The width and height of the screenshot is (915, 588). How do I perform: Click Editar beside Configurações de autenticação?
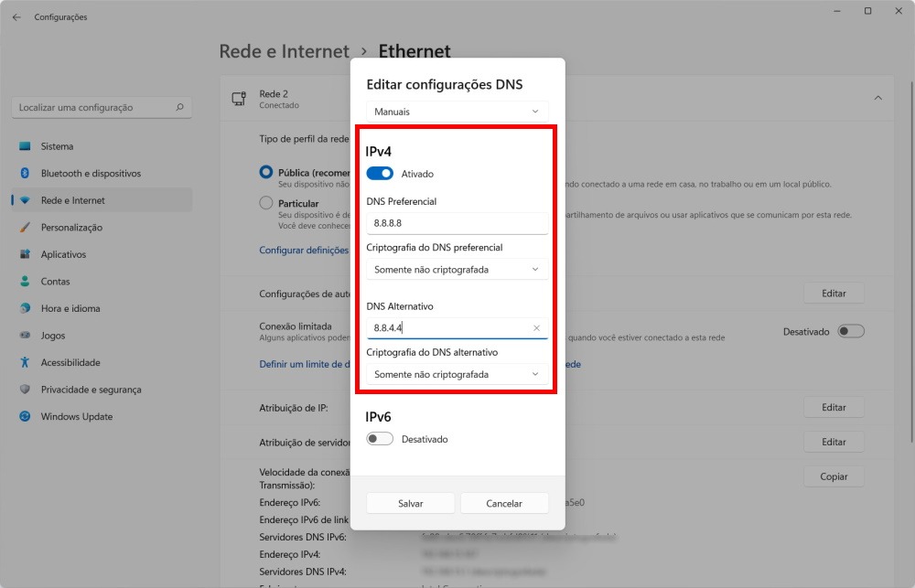(x=834, y=294)
